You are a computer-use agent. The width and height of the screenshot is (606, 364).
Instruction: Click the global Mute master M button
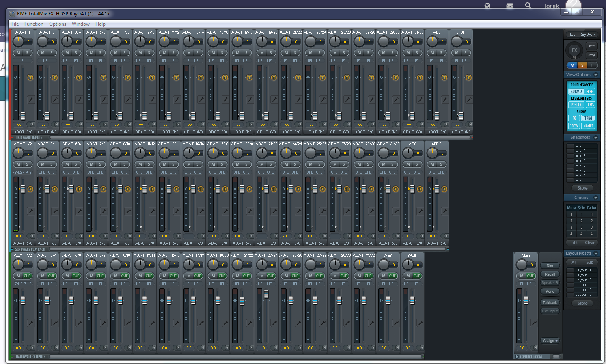(573, 65)
